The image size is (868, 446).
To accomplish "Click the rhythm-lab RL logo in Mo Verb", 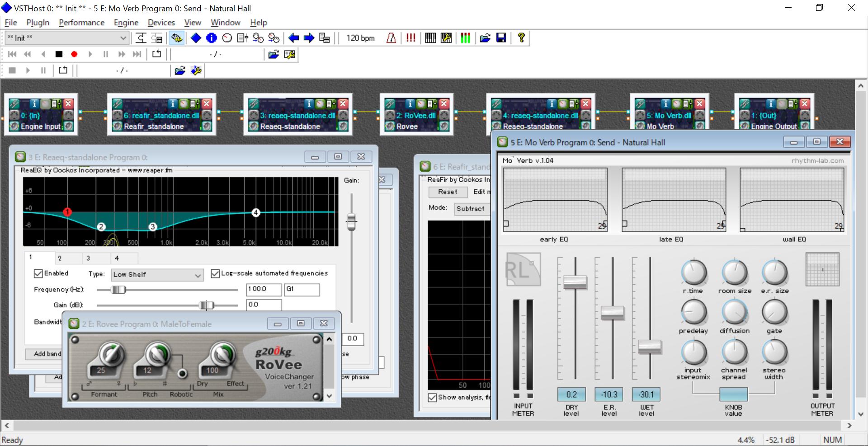I will tap(523, 270).
